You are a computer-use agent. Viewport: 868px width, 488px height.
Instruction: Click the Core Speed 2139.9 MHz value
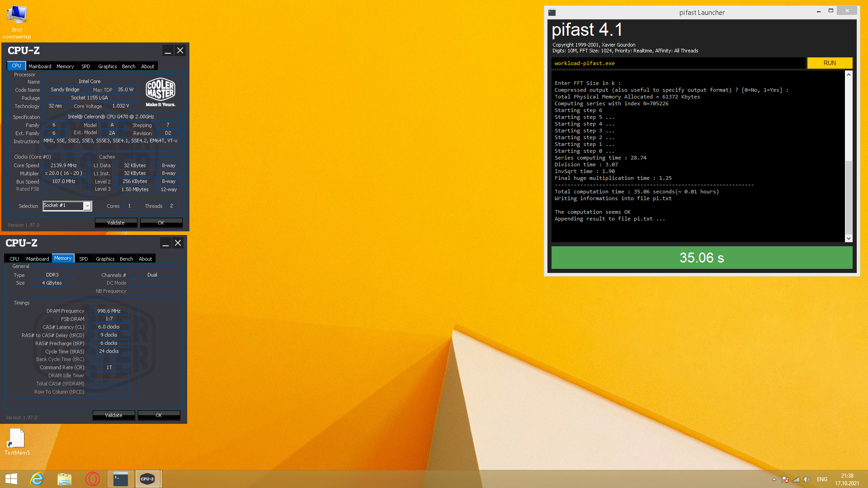[x=64, y=166]
